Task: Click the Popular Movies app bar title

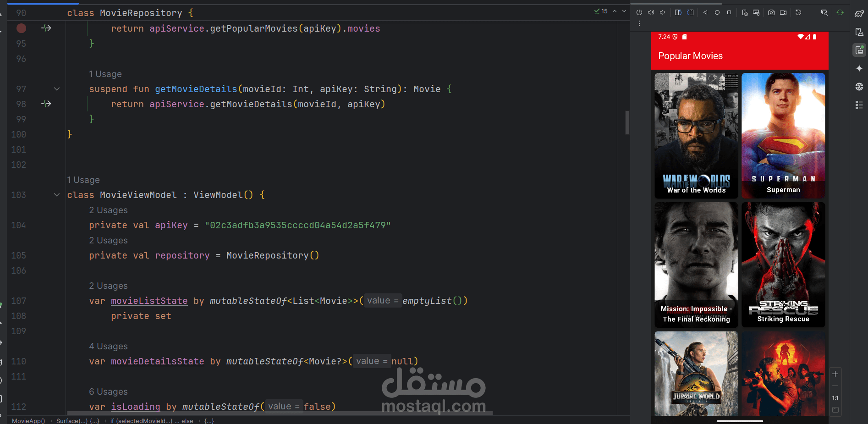Action: (x=690, y=56)
